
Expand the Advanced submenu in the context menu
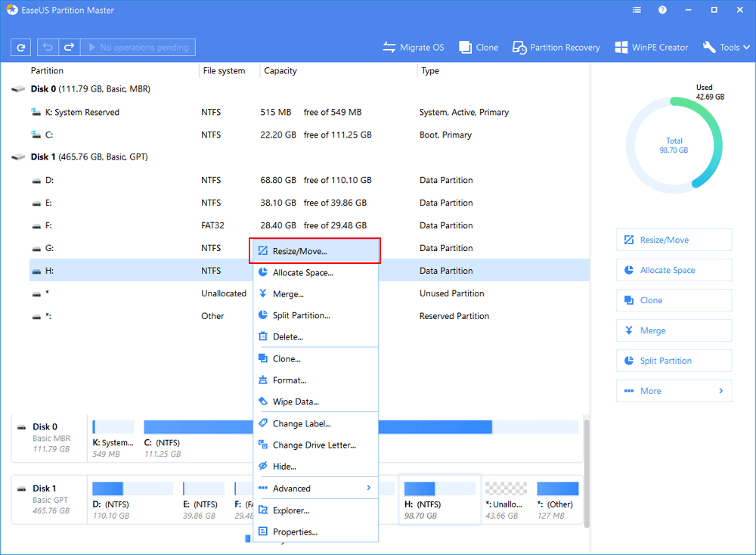tap(314, 488)
